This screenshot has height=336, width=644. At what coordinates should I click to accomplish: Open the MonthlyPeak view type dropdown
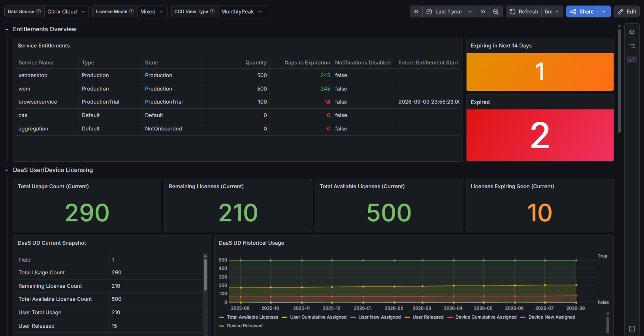click(x=242, y=11)
